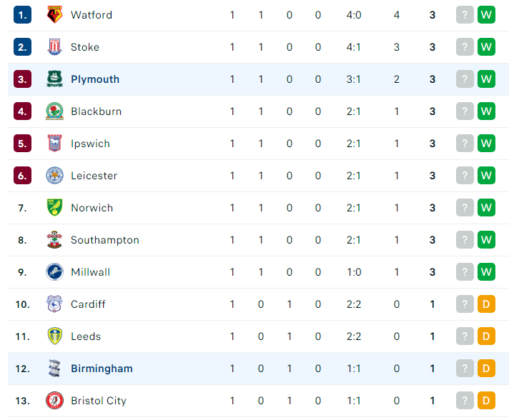
Task: Click Birmingham's grey upcoming match badge
Action: 465,369
